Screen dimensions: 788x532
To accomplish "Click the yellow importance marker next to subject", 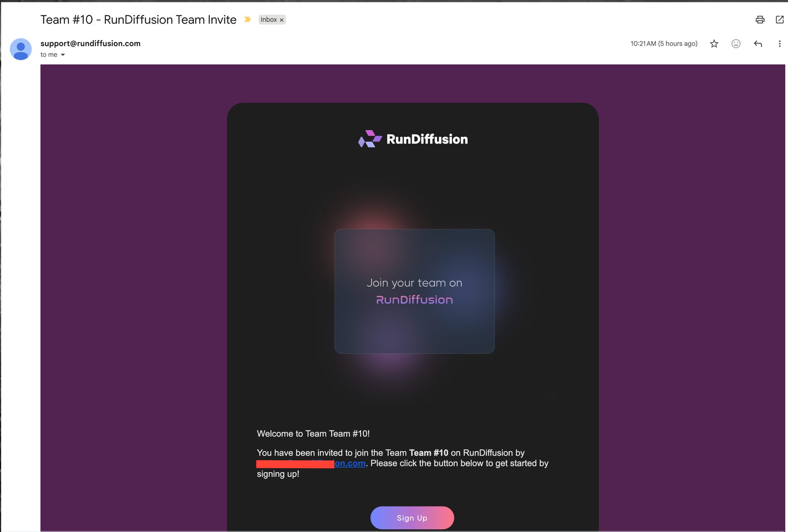I will (x=247, y=19).
